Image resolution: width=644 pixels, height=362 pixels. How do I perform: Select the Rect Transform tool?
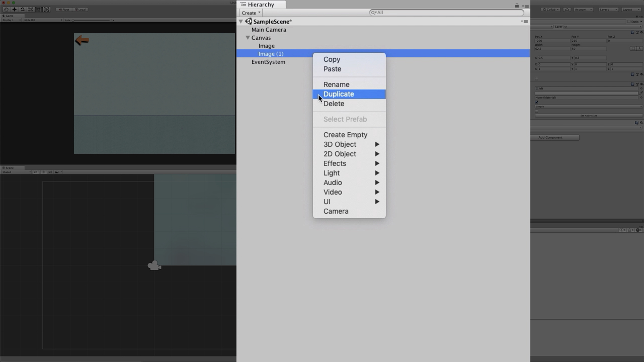(x=38, y=10)
